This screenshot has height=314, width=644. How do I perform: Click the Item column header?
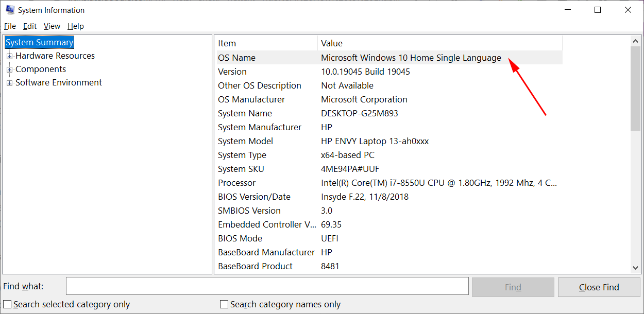266,43
